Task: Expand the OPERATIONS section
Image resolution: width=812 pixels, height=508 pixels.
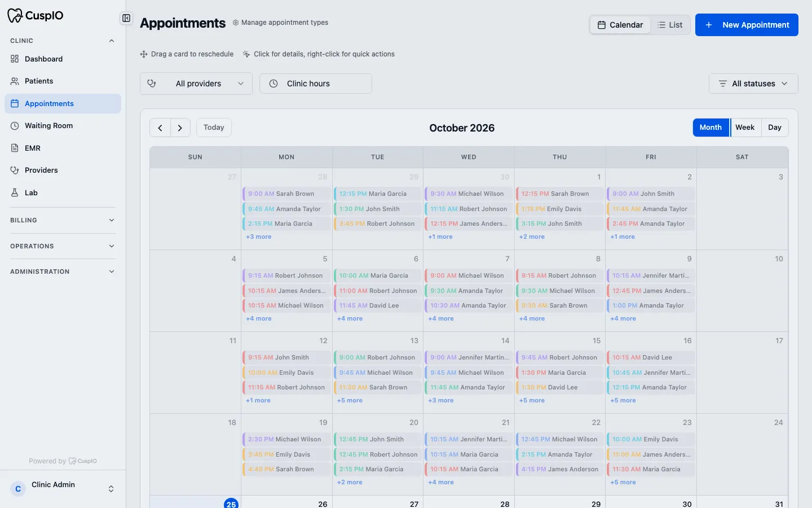Action: click(x=63, y=246)
